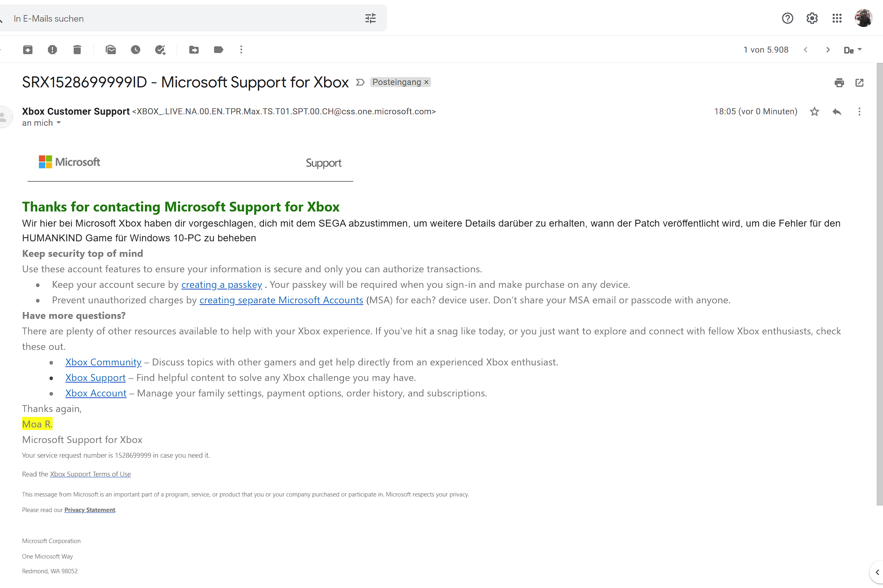The image size is (883, 588).
Task: Print the email
Action: click(x=839, y=82)
